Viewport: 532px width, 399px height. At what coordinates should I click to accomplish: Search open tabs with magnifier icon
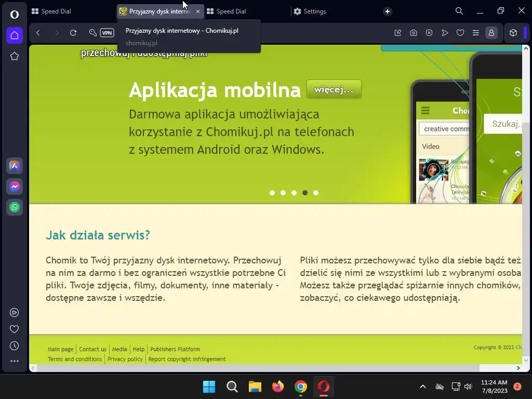(x=459, y=11)
